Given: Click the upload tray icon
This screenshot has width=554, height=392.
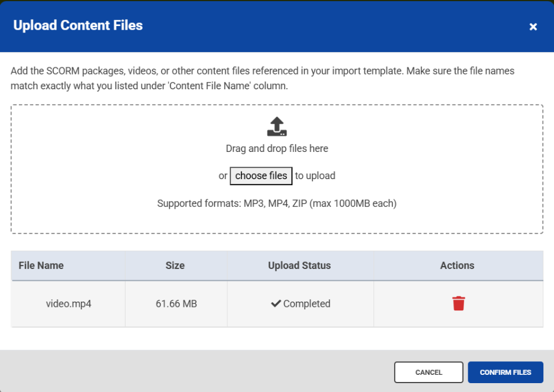Looking at the screenshot, I should click(277, 127).
